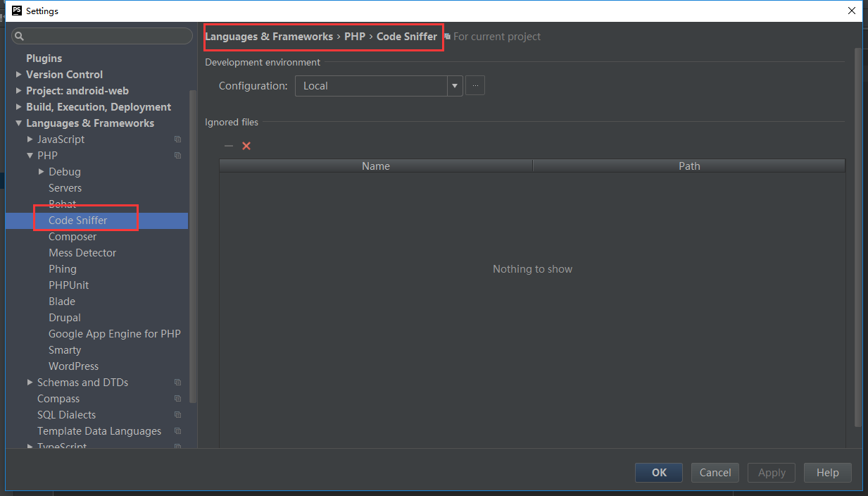The height and width of the screenshot is (496, 868).
Task: Click the icon before For current project
Action: [447, 37]
